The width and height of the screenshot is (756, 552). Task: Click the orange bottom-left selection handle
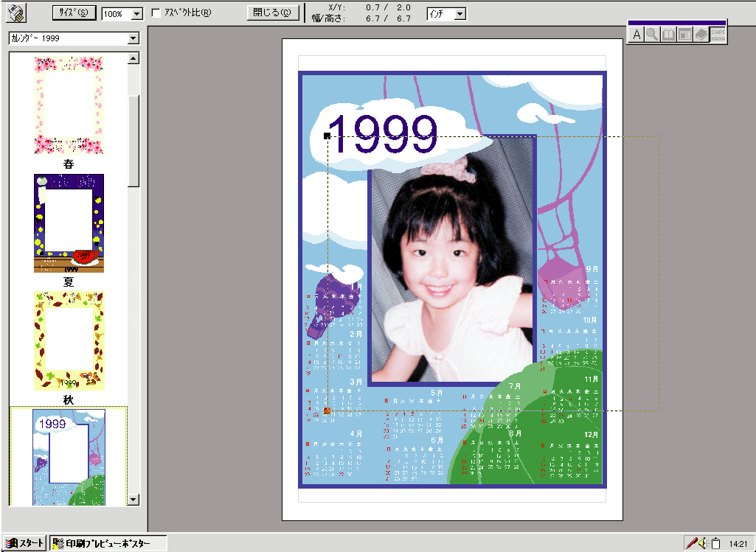click(327, 411)
